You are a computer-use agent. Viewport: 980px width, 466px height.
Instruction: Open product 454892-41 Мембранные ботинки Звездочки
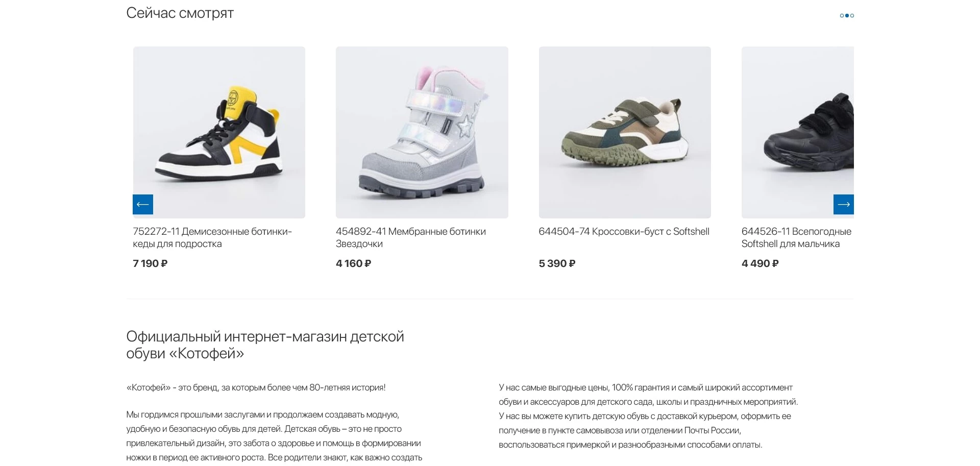(411, 237)
